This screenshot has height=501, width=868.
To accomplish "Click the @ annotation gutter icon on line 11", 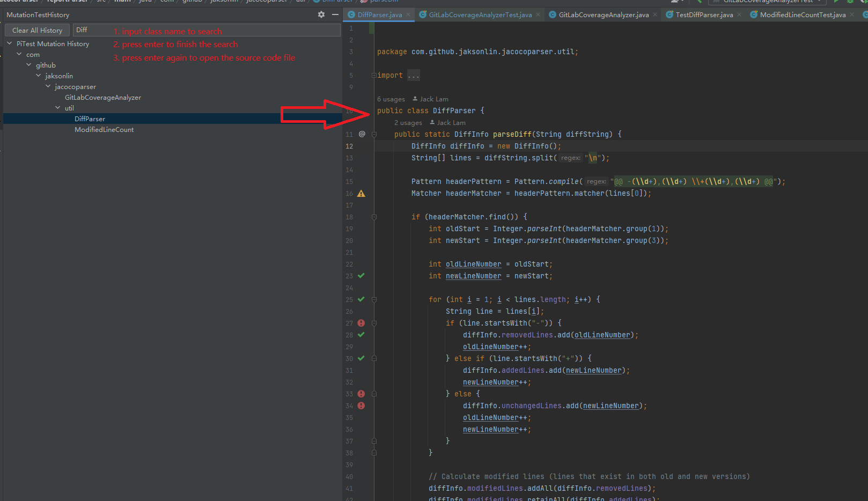I will (362, 134).
